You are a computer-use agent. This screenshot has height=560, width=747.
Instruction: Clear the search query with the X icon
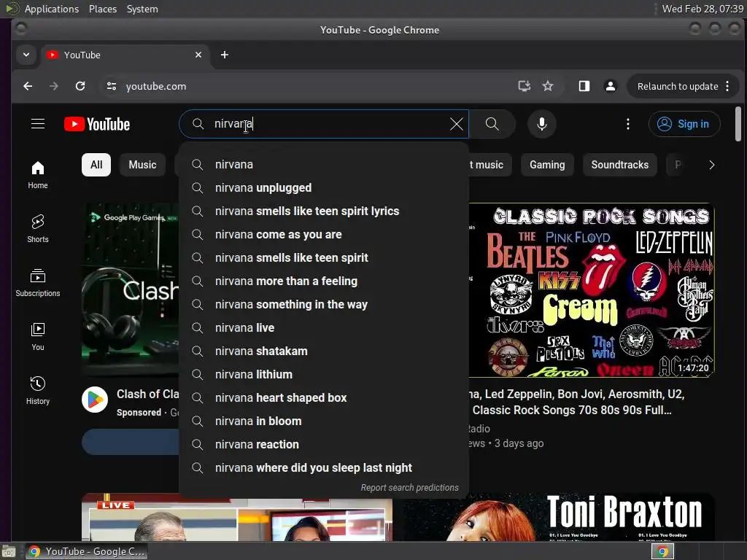457,124
